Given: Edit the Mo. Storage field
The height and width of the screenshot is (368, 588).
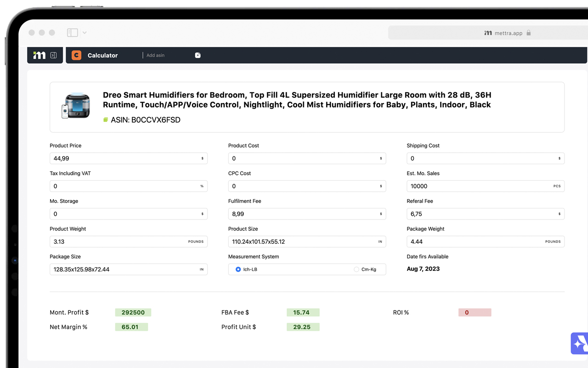Looking at the screenshot, I should 129,214.
